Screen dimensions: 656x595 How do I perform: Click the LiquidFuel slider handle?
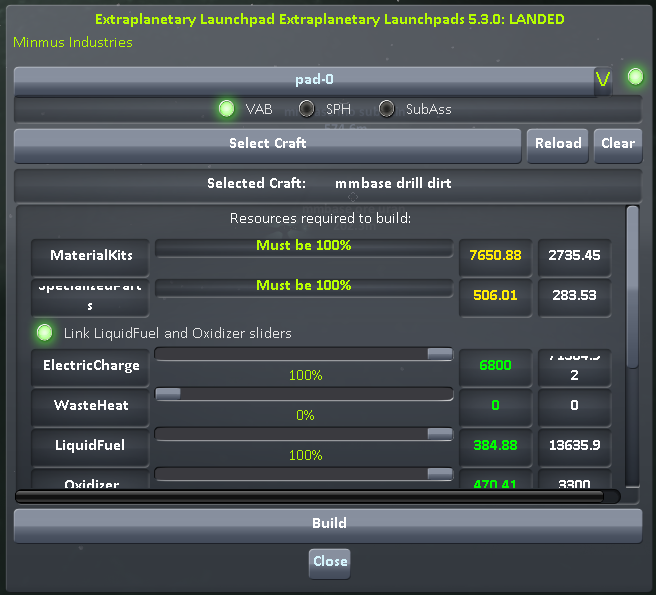coord(440,434)
